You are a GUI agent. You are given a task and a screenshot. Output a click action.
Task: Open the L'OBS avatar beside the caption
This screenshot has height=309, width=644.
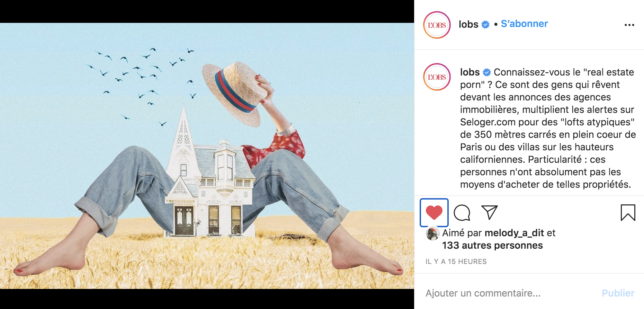(437, 77)
